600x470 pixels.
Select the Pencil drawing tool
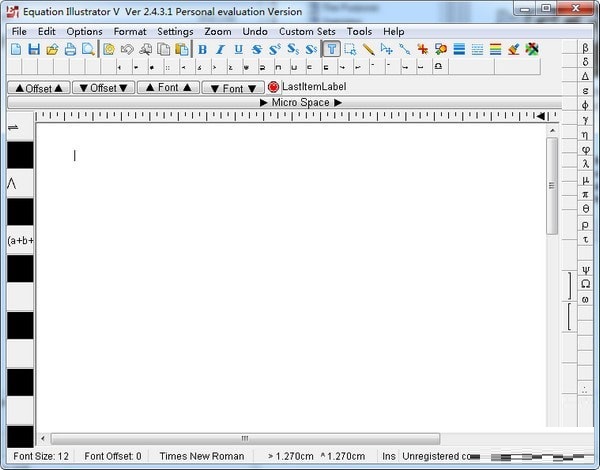pyautogui.click(x=368, y=49)
